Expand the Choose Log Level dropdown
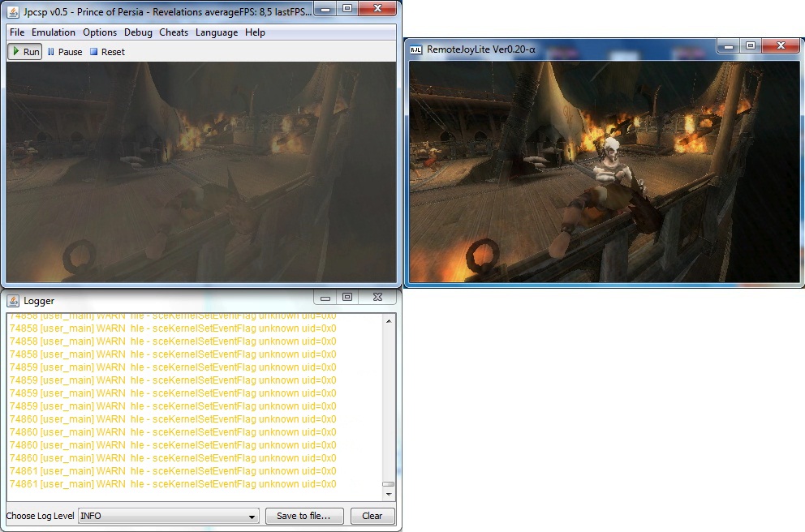 click(252, 516)
